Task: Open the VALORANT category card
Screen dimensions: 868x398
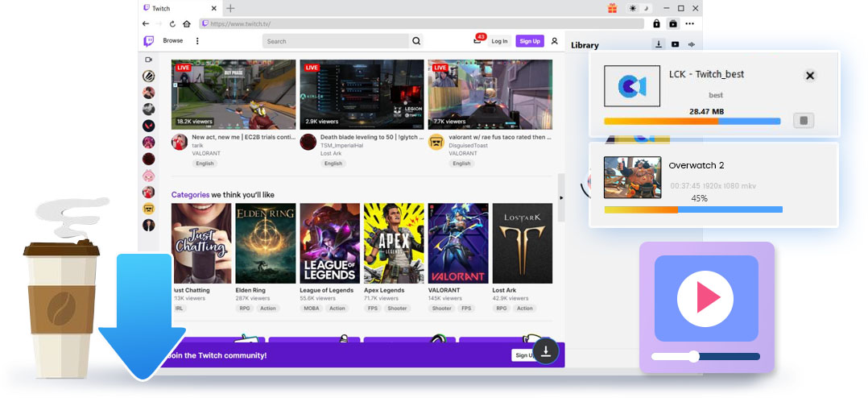Action: (458, 243)
